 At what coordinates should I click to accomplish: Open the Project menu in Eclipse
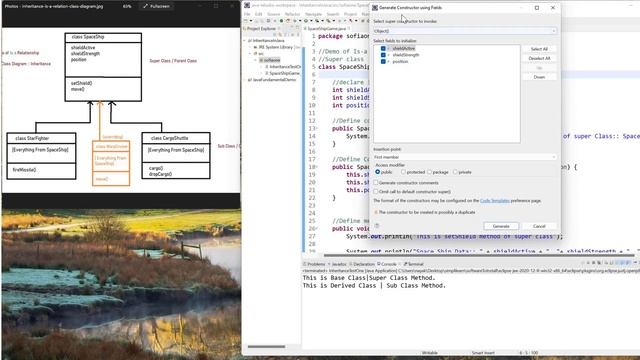(351, 14)
